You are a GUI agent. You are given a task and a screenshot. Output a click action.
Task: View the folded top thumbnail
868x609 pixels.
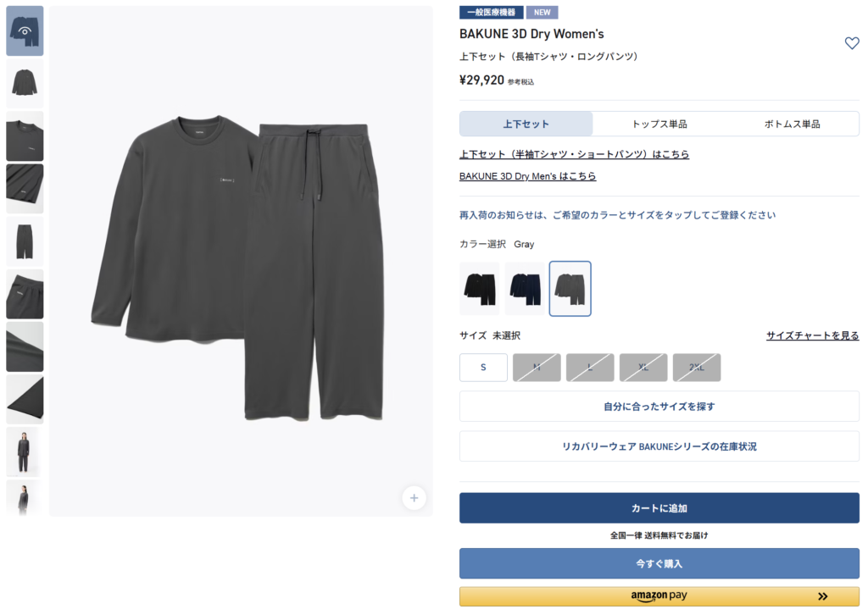point(25,189)
